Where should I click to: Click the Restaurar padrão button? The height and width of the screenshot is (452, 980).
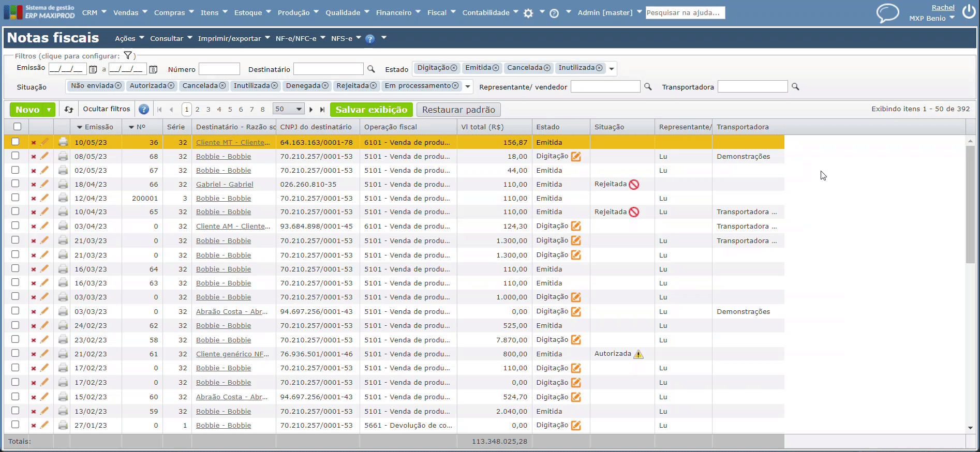click(x=458, y=110)
